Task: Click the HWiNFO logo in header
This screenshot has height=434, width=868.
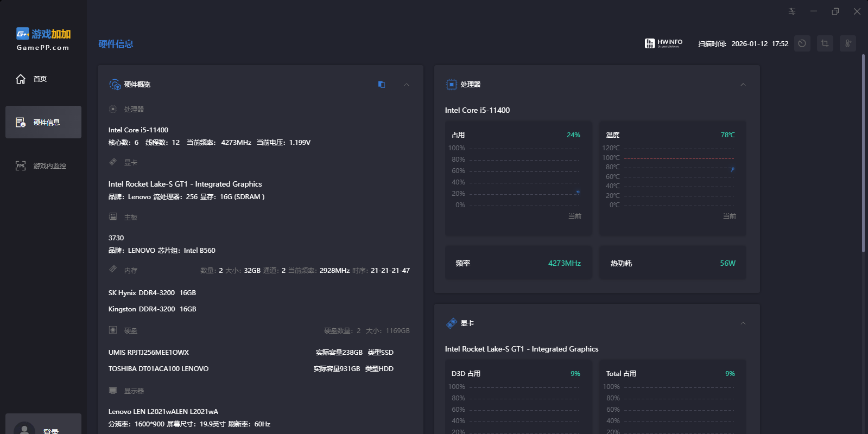Action: click(663, 43)
